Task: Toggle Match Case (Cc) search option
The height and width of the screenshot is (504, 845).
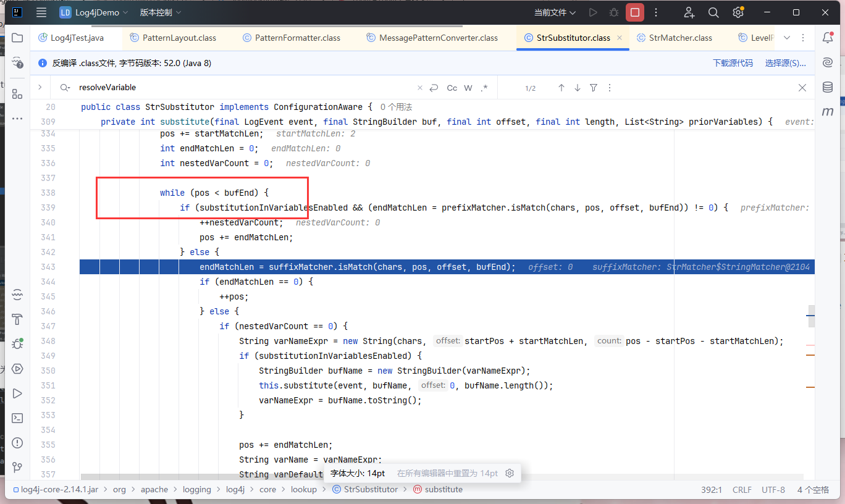Action: (452, 88)
